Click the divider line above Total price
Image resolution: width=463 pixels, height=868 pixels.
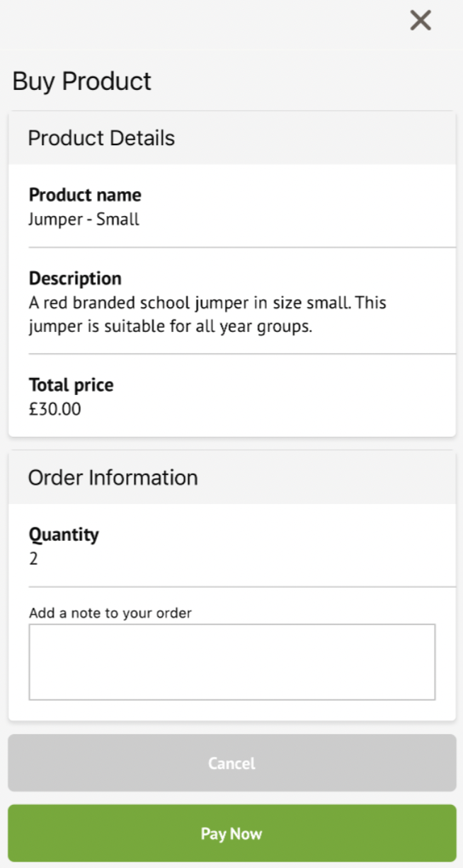(241, 354)
